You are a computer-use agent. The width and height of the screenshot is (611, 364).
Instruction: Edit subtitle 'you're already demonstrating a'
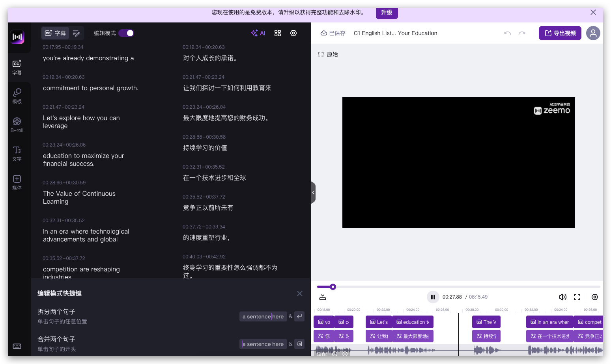coord(88,58)
